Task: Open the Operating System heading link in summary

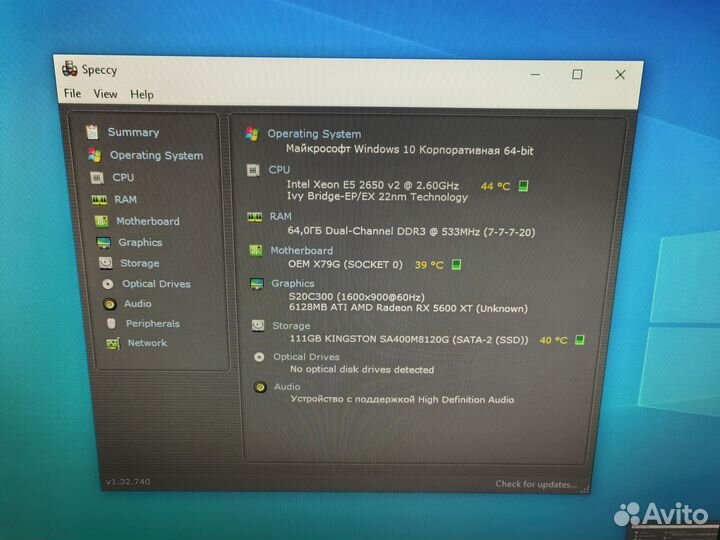Action: pos(314,134)
